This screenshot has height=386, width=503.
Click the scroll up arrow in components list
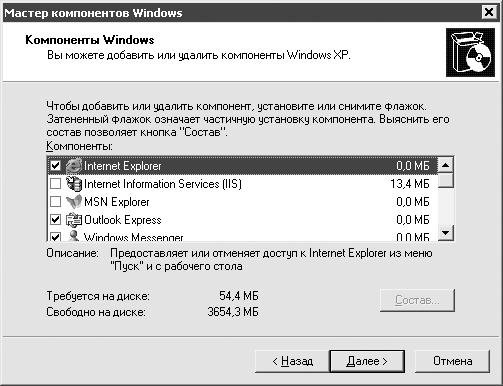446,165
